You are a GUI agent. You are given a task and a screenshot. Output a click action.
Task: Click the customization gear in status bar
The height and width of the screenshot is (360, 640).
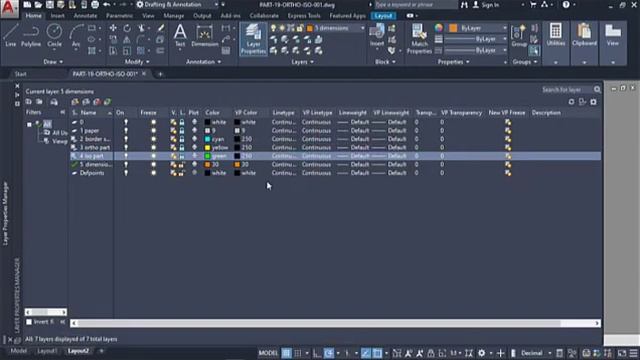482,353
